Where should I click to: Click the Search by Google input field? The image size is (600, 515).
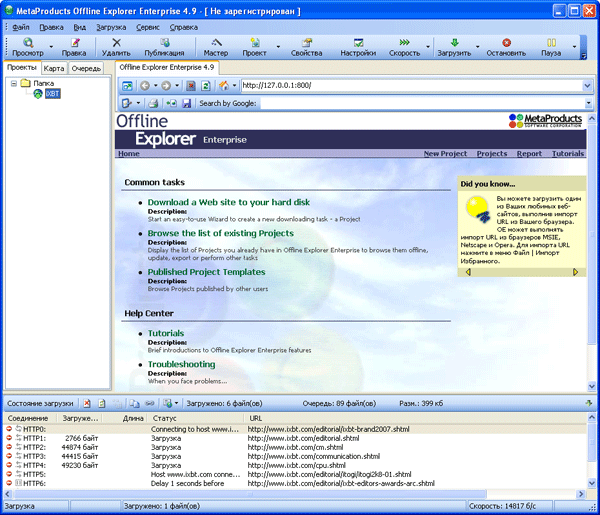click(422, 103)
